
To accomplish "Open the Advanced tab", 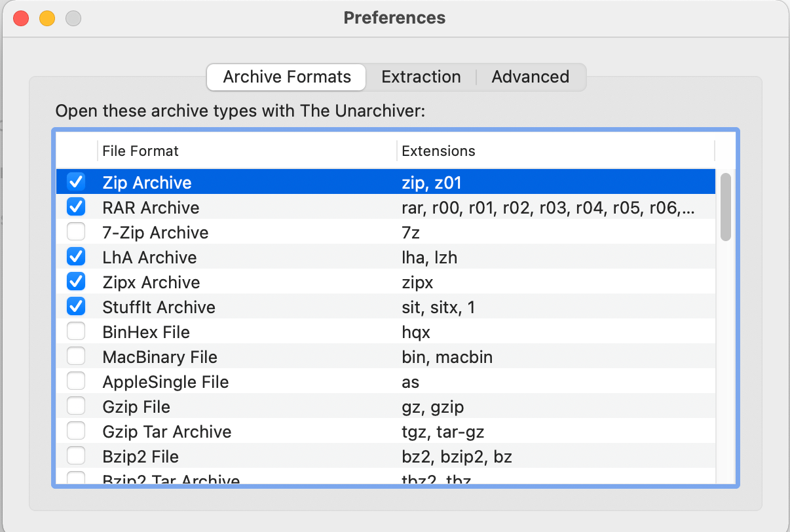I will tap(531, 77).
